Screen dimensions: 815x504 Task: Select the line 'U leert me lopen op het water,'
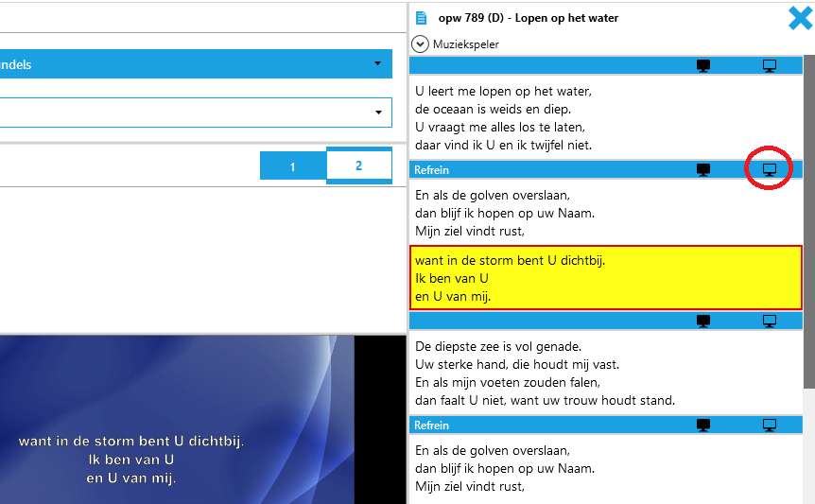(x=503, y=92)
